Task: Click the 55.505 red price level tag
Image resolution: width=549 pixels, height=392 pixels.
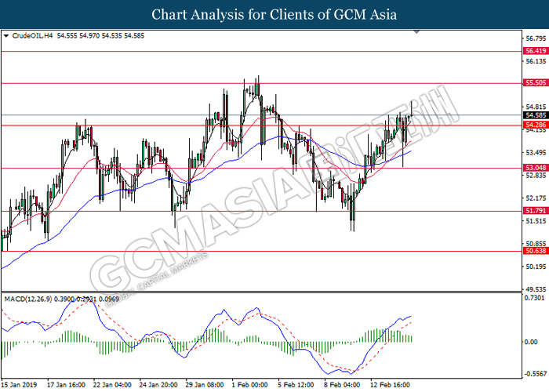Action: point(536,82)
